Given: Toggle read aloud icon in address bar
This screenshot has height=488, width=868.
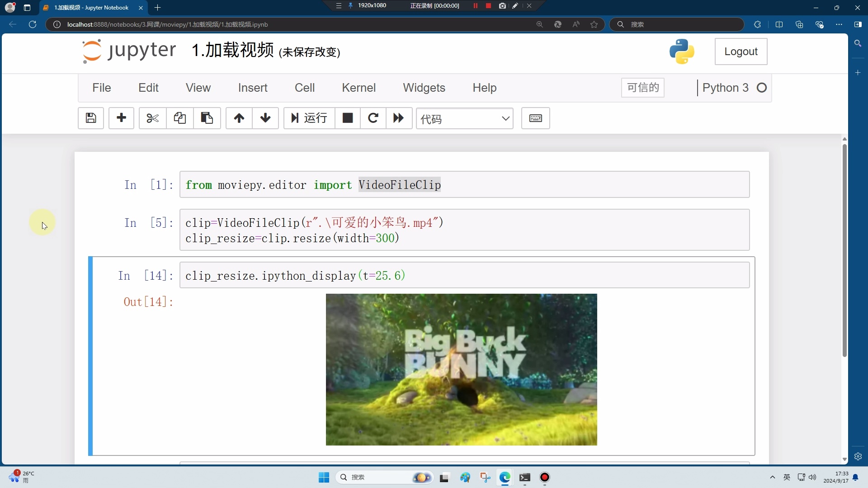Looking at the screenshot, I should click(576, 24).
